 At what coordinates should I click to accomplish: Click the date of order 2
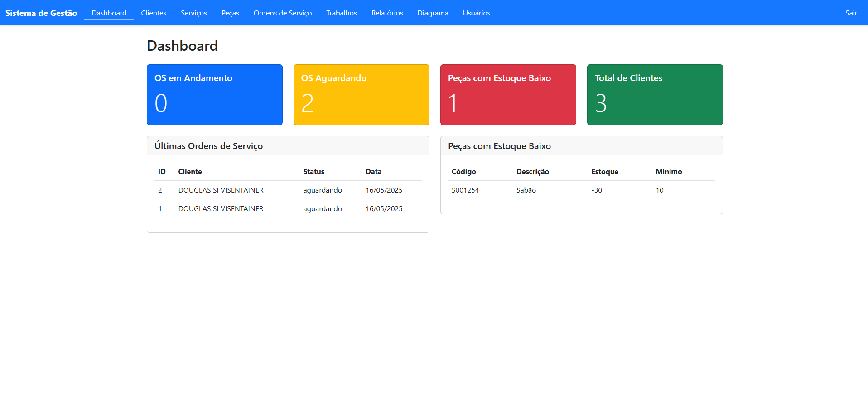click(x=384, y=190)
